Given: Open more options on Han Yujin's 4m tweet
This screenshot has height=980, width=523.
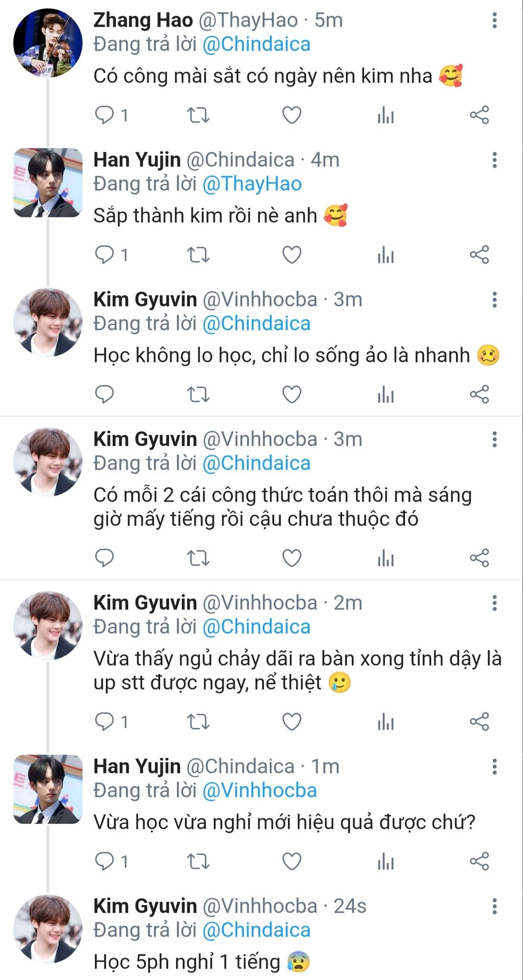Looking at the screenshot, I should (494, 160).
